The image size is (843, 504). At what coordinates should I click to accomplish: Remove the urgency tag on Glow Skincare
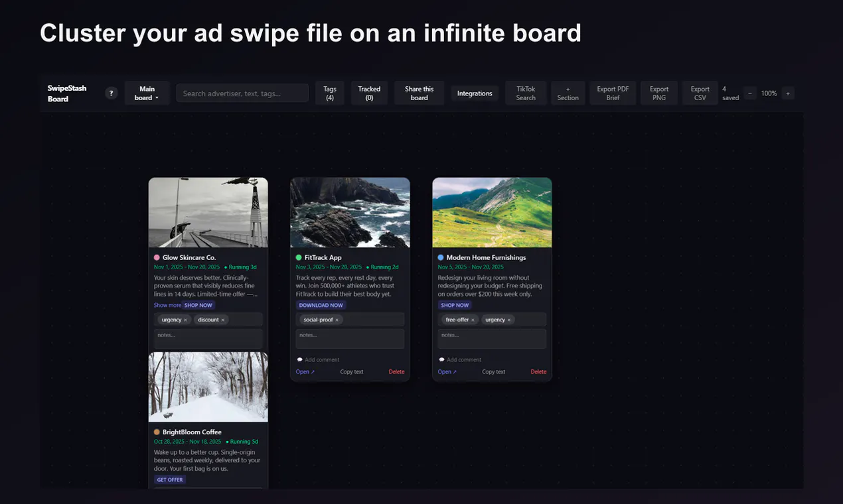(185, 320)
